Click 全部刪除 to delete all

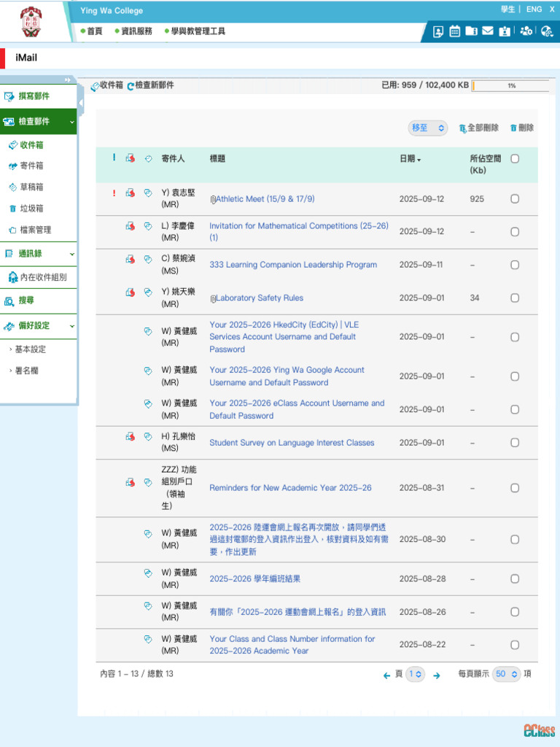click(478, 128)
